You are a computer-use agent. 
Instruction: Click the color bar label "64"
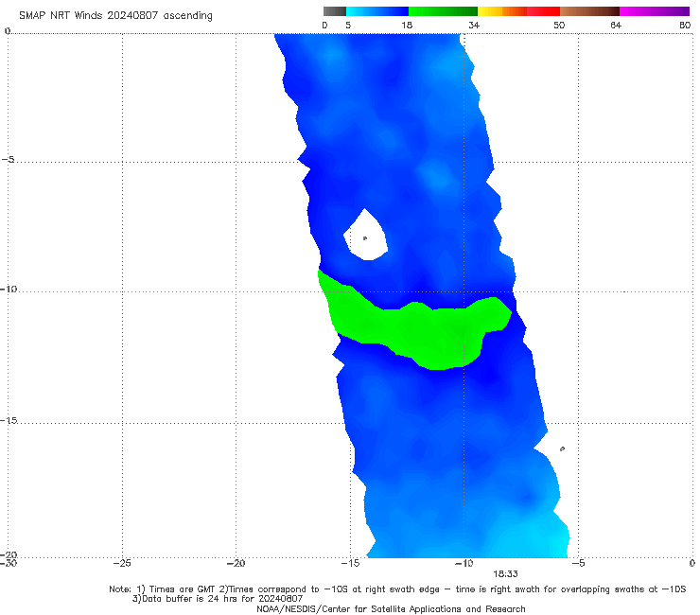coord(616,25)
